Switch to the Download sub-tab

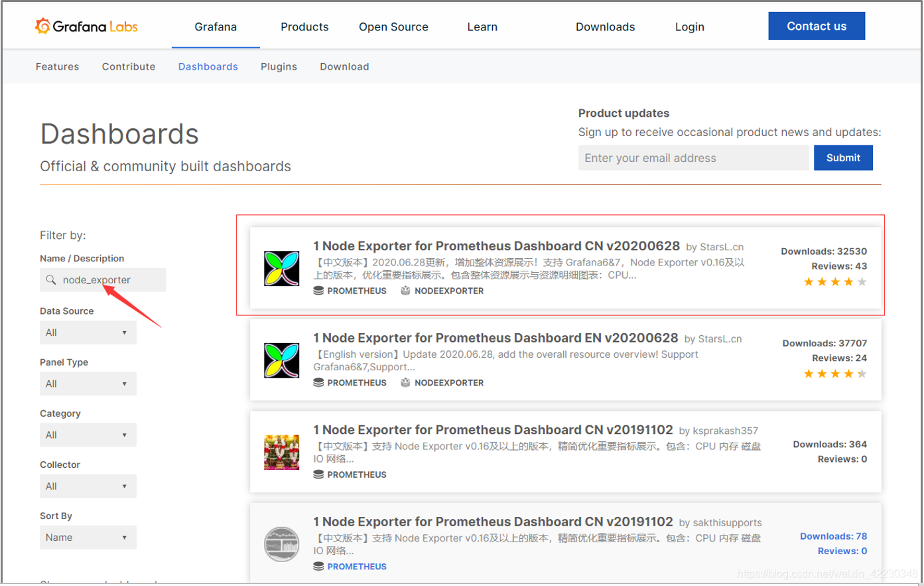click(x=344, y=66)
